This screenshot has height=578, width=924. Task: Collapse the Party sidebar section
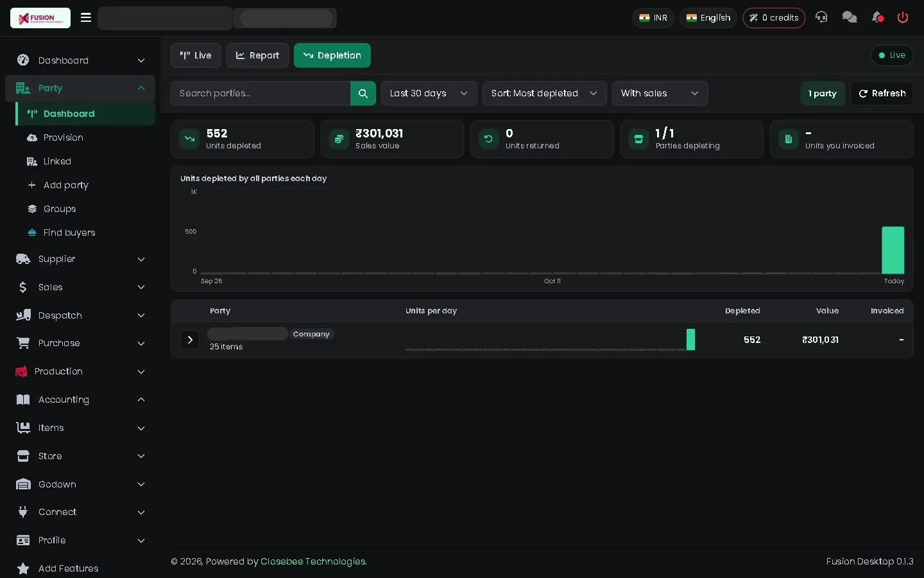click(80, 88)
